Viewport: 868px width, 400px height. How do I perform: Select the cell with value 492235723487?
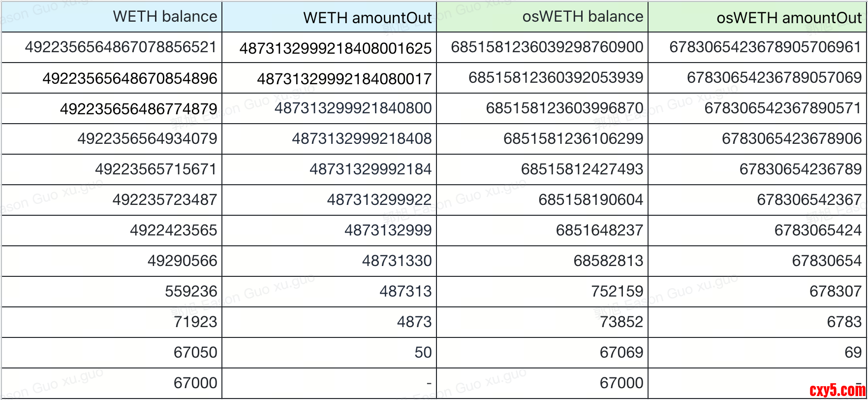(165, 200)
